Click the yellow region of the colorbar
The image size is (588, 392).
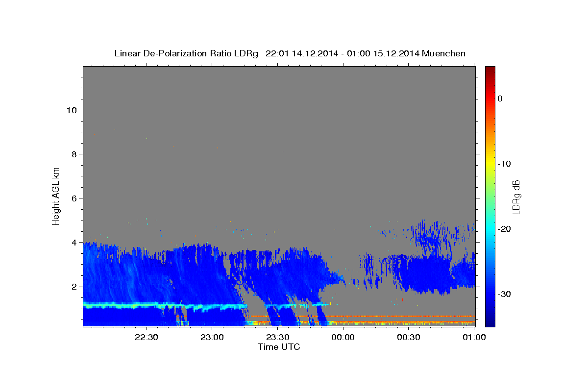tap(490, 162)
